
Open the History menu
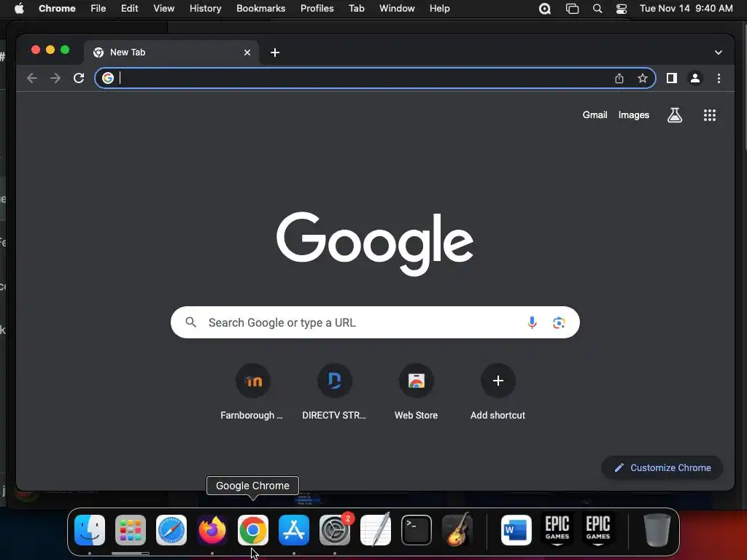pyautogui.click(x=205, y=9)
